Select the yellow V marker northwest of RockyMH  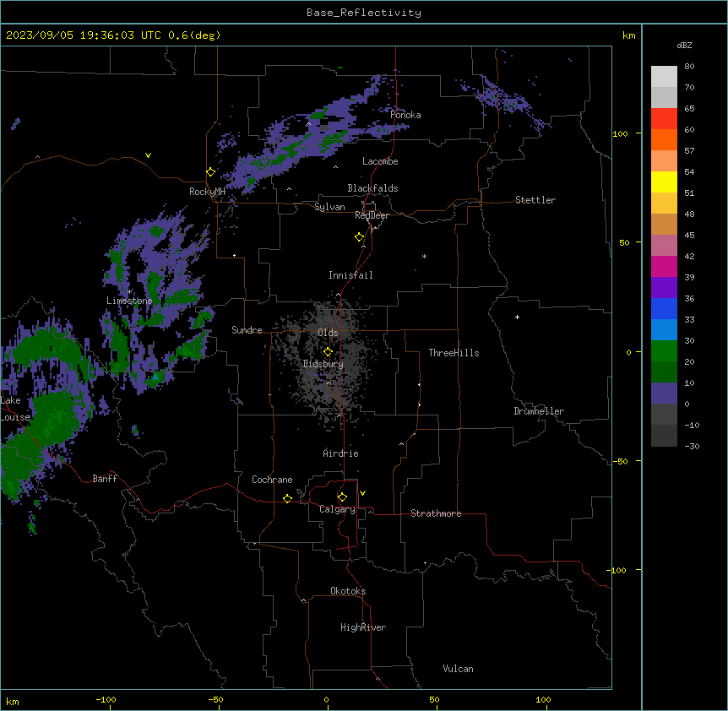click(x=148, y=155)
